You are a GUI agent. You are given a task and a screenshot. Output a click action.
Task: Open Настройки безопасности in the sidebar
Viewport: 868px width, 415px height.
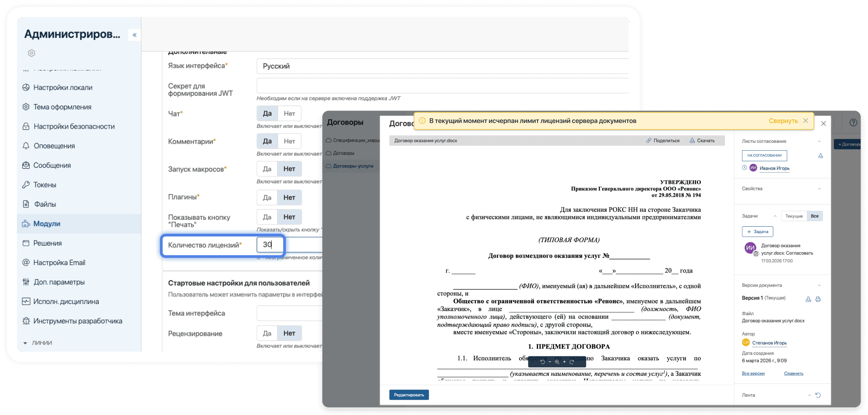pos(74,126)
